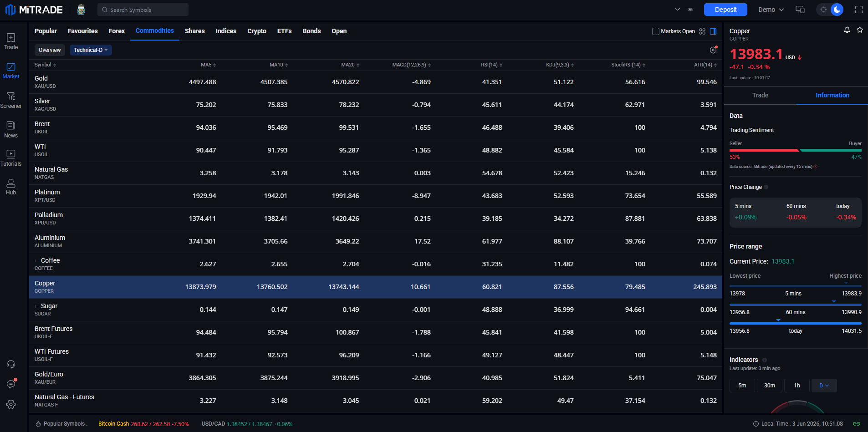This screenshot has width=868, height=432.
Task: Switch to the Shares tab
Action: 194,31
